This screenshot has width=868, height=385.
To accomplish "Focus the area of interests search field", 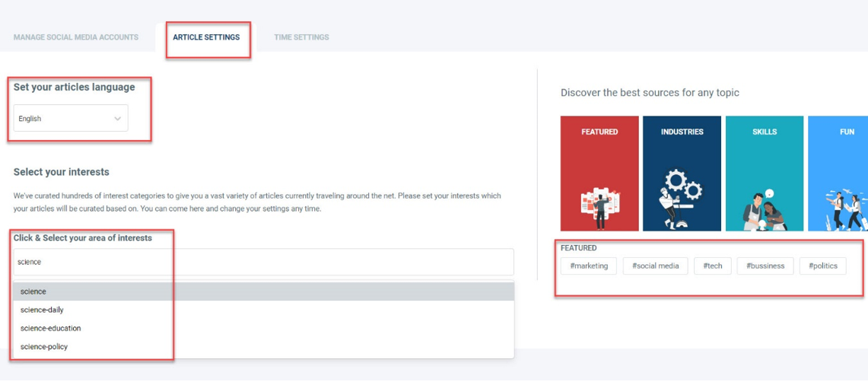I will tap(263, 262).
